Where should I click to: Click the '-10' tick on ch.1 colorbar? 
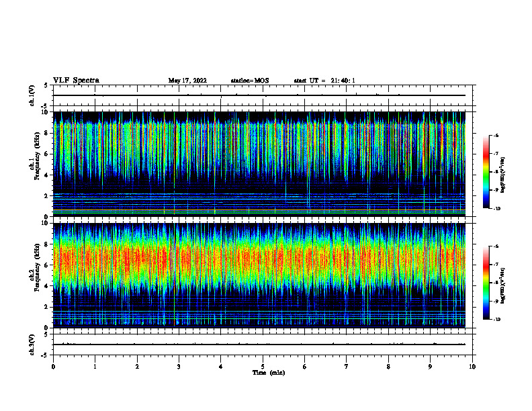[496, 209]
